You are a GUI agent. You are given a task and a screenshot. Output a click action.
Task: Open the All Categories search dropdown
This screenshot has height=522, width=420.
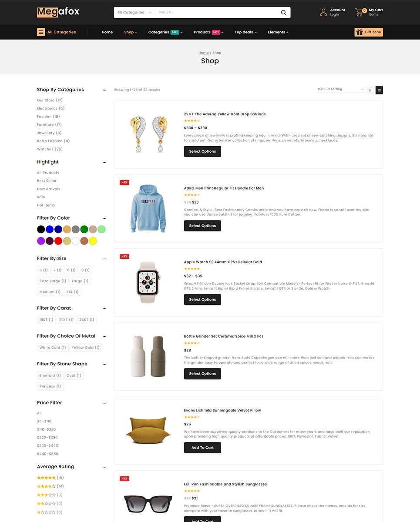coord(134,13)
